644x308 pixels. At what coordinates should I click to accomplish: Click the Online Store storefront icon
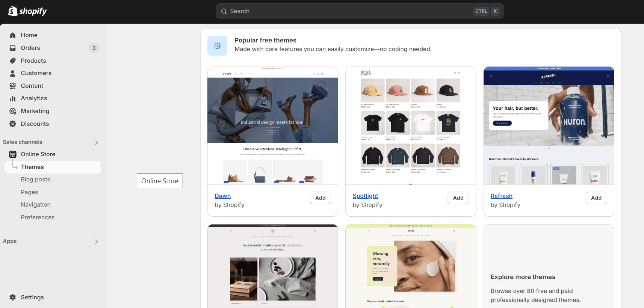13,154
